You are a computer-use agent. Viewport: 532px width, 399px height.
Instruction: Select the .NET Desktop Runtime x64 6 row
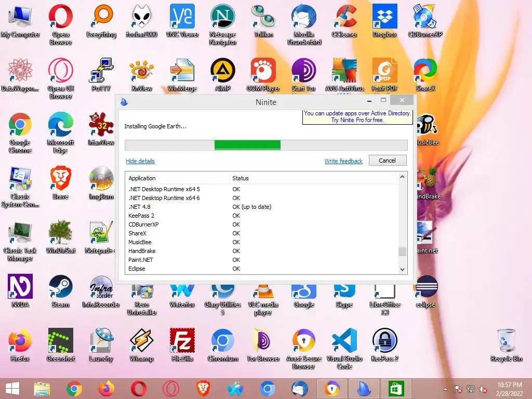click(262, 198)
